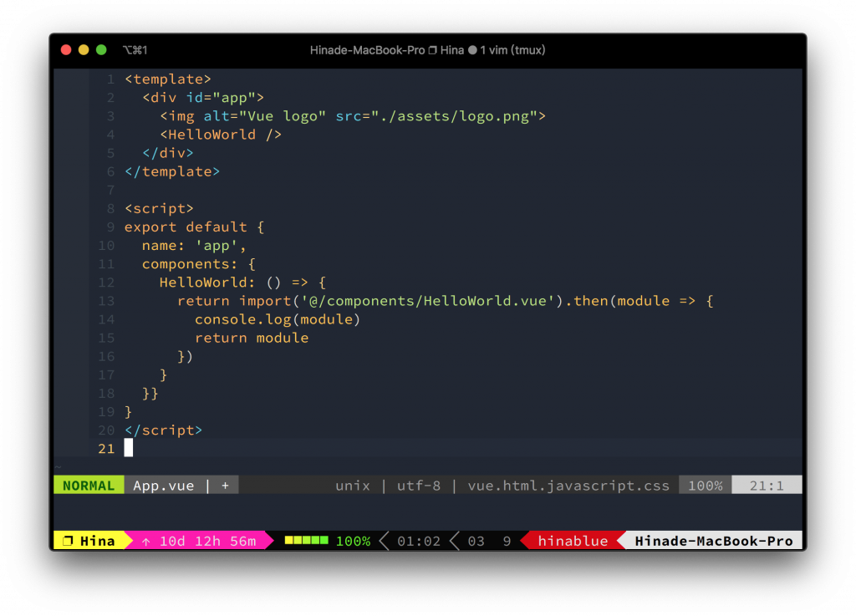The height and width of the screenshot is (616, 856).
Task: Click the <HelloWorld /> tag on line 4
Action: point(221,135)
